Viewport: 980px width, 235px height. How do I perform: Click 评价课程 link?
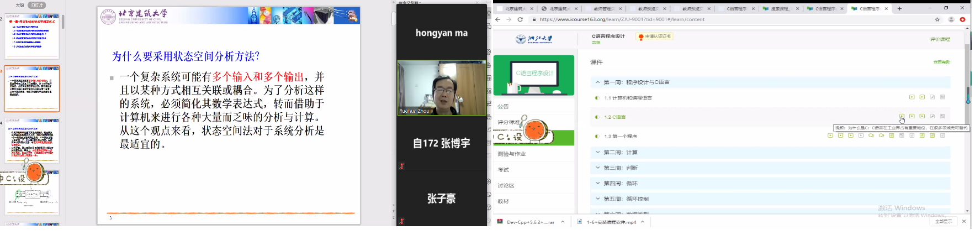pyautogui.click(x=940, y=39)
